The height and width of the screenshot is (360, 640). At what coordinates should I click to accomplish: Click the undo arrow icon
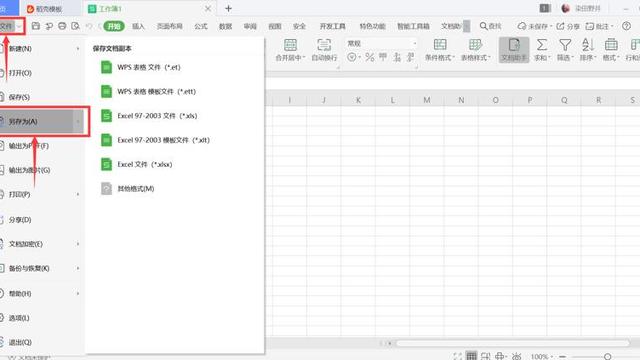(x=89, y=26)
